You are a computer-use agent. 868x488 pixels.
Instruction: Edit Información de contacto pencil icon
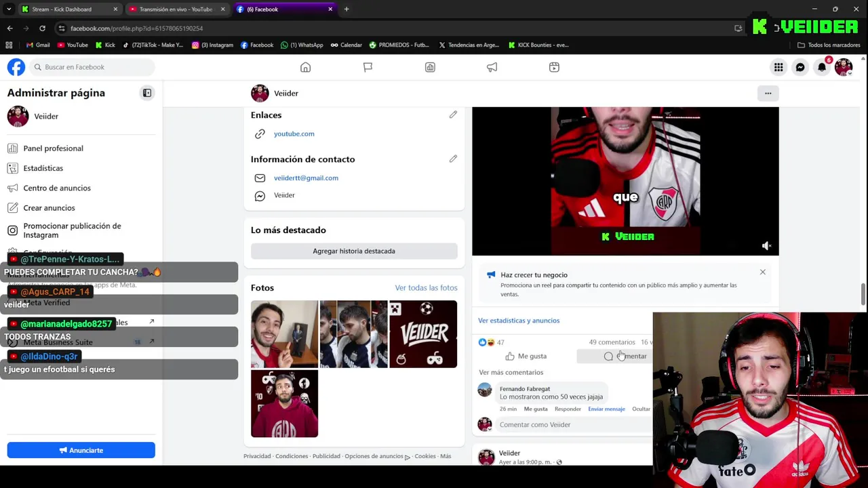(453, 159)
